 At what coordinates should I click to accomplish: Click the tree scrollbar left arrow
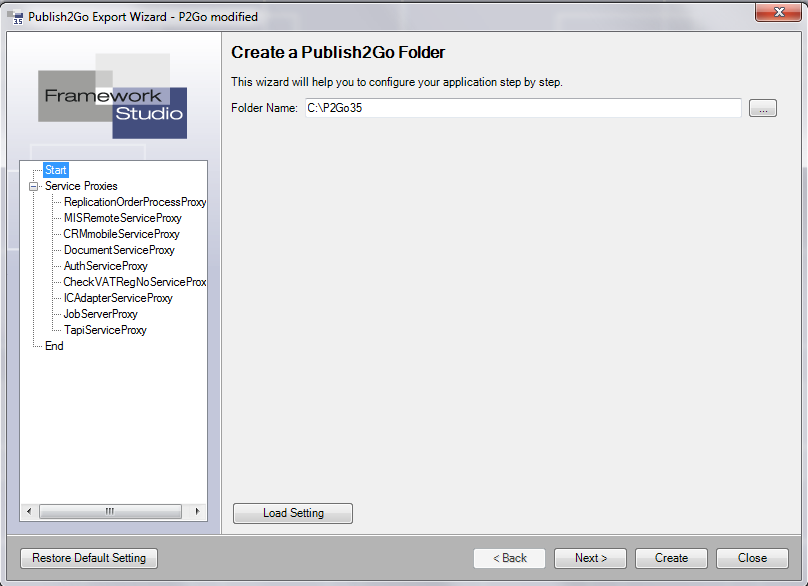coord(29,512)
